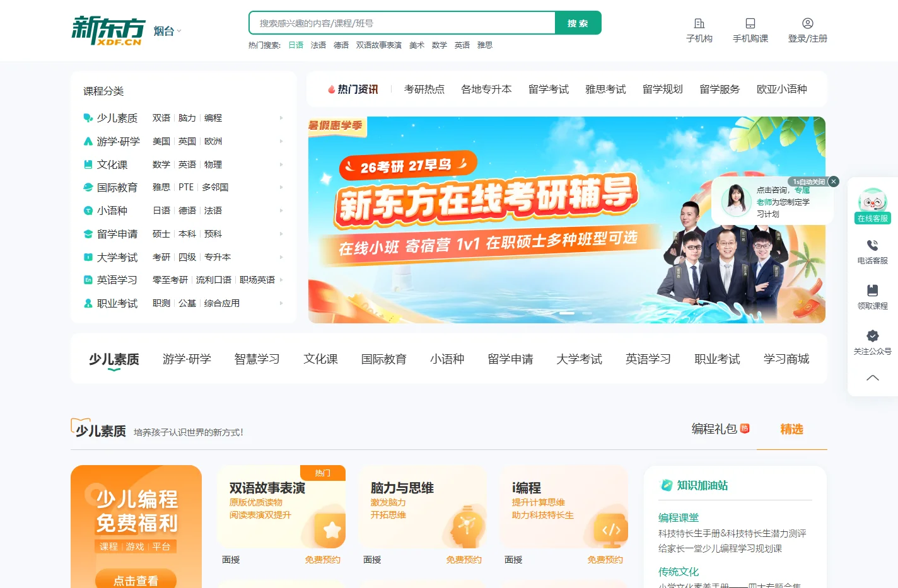Open 在线客服 mascot icon
Viewport: 898px width, 588px height.
tap(873, 201)
